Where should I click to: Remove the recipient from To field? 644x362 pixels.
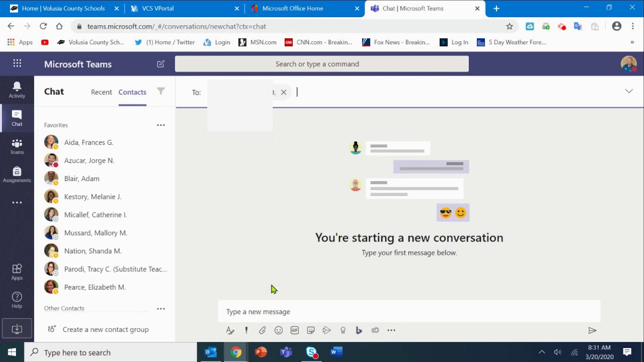point(284,92)
